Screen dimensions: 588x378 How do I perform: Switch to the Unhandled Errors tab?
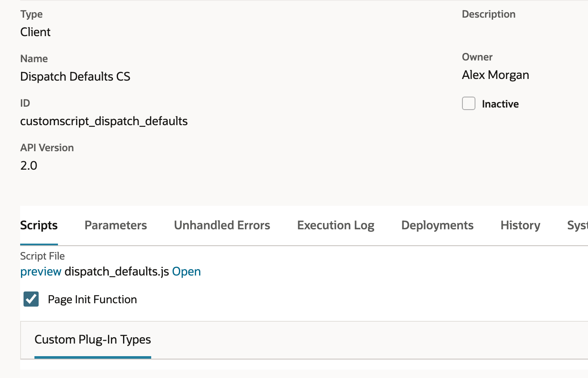pos(222,225)
